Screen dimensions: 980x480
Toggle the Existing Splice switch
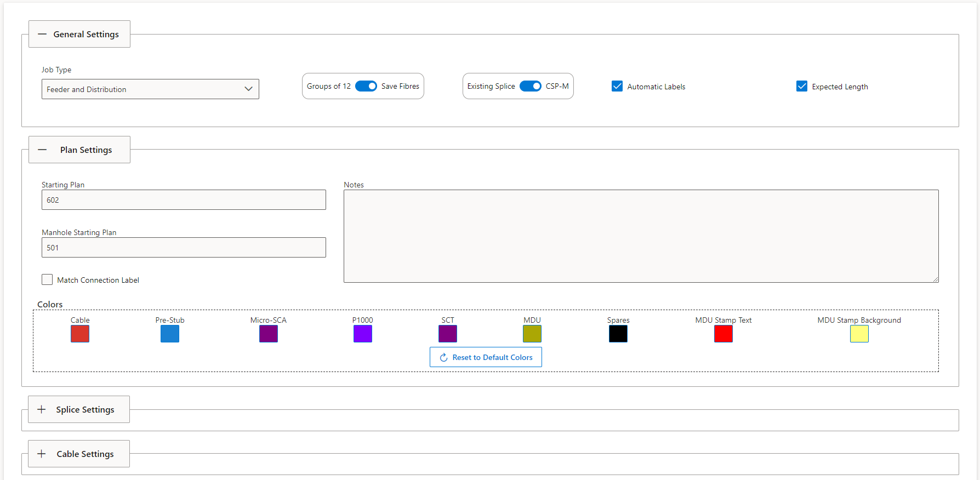(530, 86)
